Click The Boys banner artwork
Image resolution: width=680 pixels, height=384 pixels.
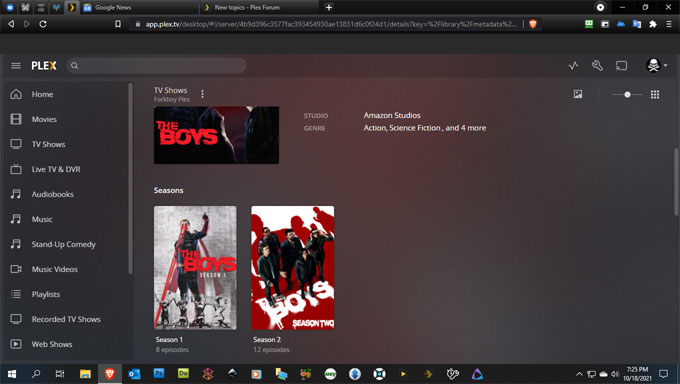pos(216,135)
